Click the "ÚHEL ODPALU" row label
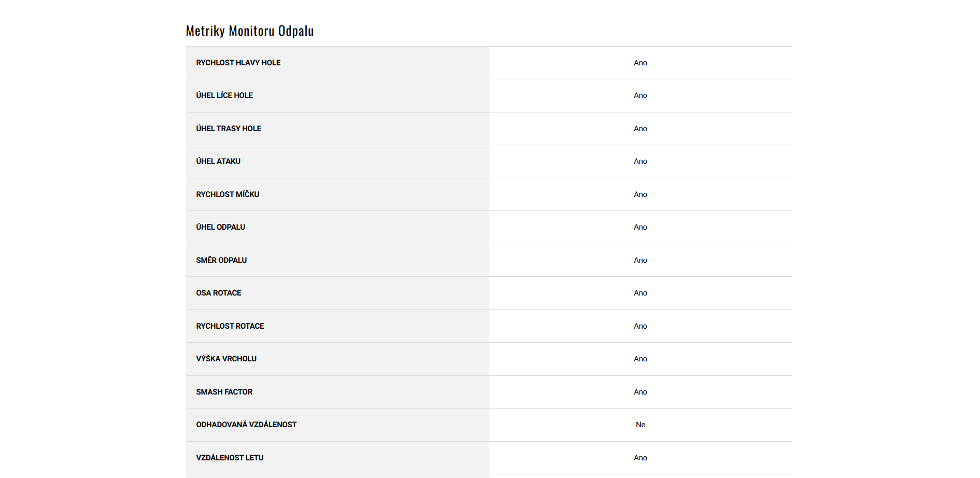 click(220, 227)
